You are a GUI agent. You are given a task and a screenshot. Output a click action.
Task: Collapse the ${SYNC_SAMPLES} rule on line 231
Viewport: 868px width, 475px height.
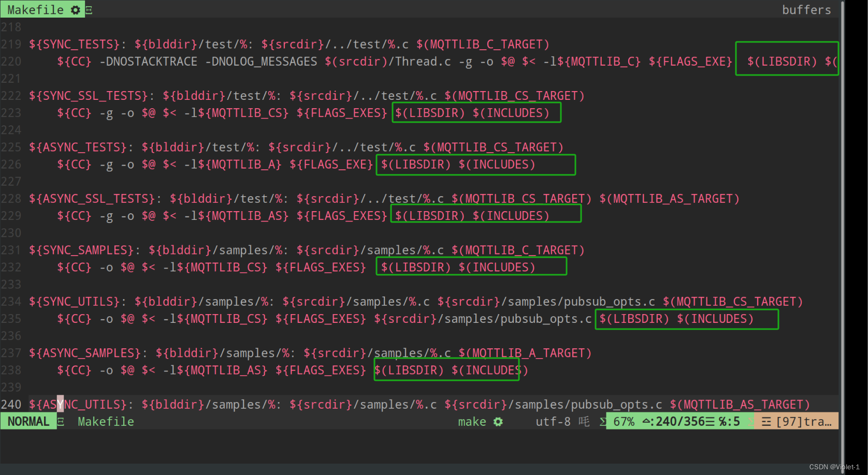click(80, 250)
